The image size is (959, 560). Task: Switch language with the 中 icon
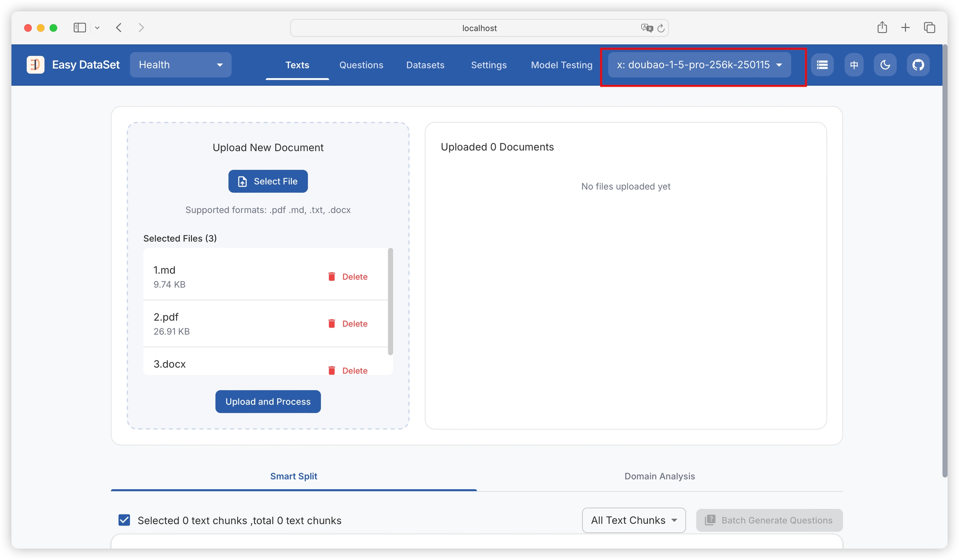854,64
